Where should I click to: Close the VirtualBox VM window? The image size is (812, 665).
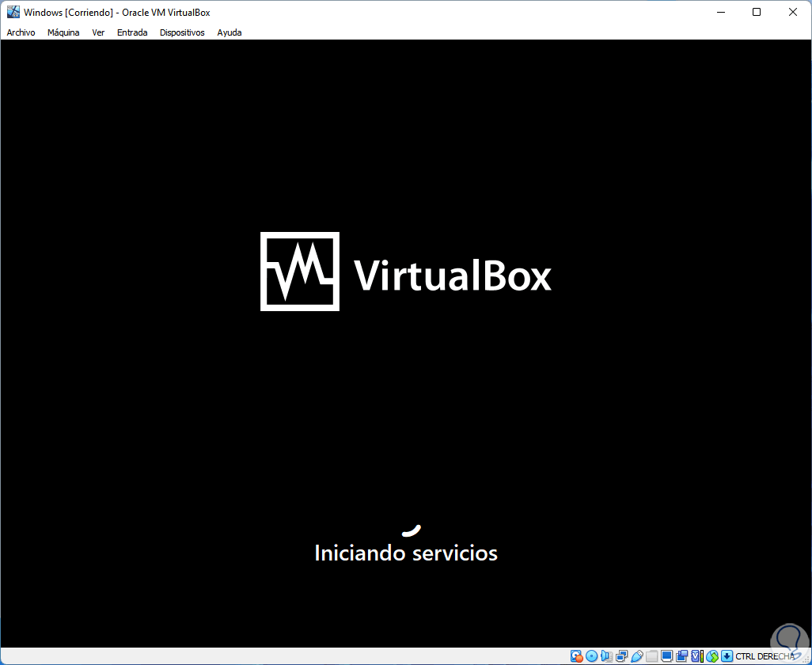pyautogui.click(x=793, y=12)
